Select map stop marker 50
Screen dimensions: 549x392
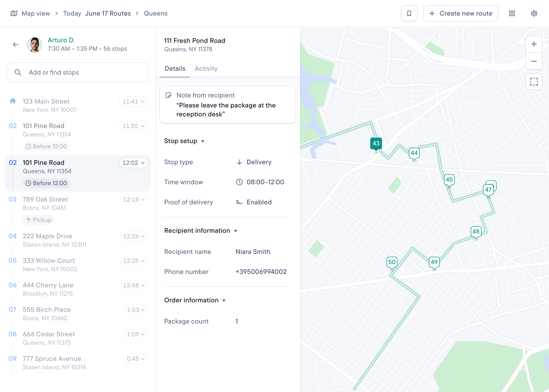point(392,262)
